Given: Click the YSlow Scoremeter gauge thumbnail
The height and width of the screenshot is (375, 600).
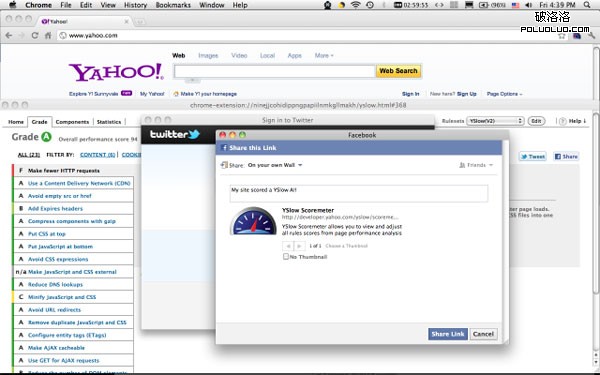Looking at the screenshot, I should click(253, 221).
